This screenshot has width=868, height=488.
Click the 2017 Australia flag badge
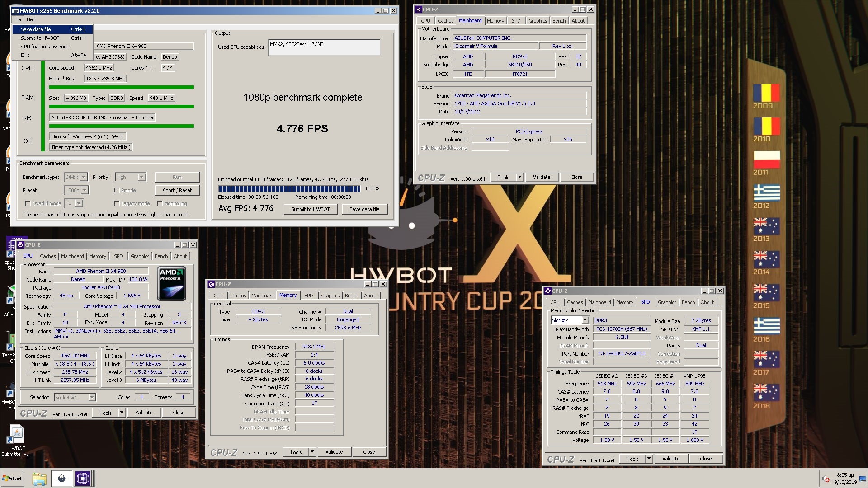[766, 360]
